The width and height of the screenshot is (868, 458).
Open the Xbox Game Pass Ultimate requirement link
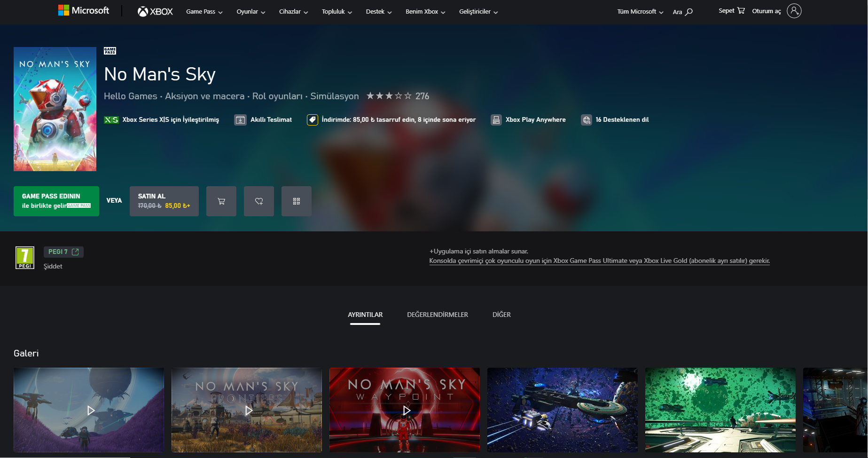point(600,261)
